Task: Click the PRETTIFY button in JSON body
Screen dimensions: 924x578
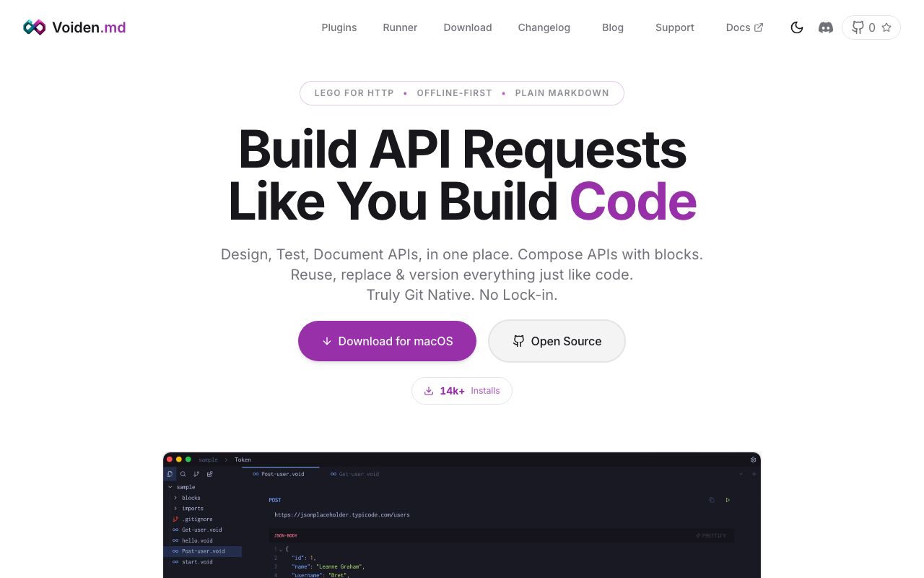Action: pyautogui.click(x=712, y=535)
